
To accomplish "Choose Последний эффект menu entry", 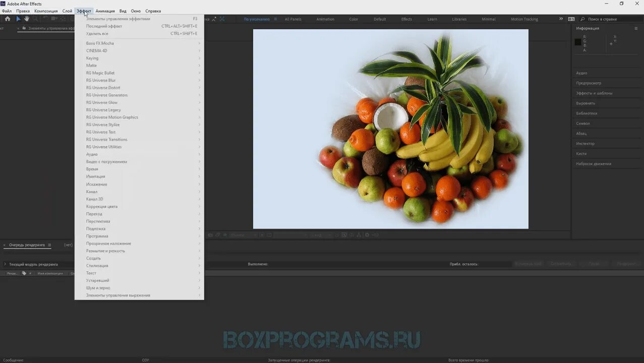I will pyautogui.click(x=139, y=26).
